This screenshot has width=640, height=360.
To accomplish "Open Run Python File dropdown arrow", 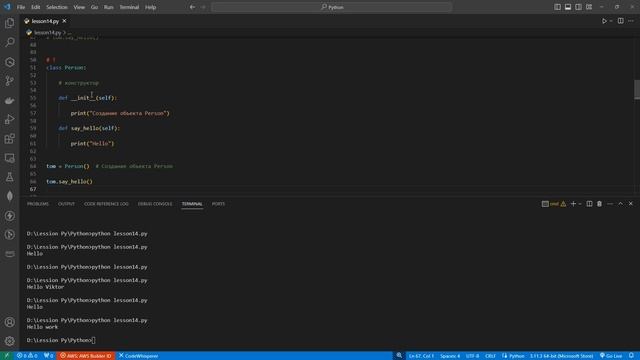I will [611, 21].
